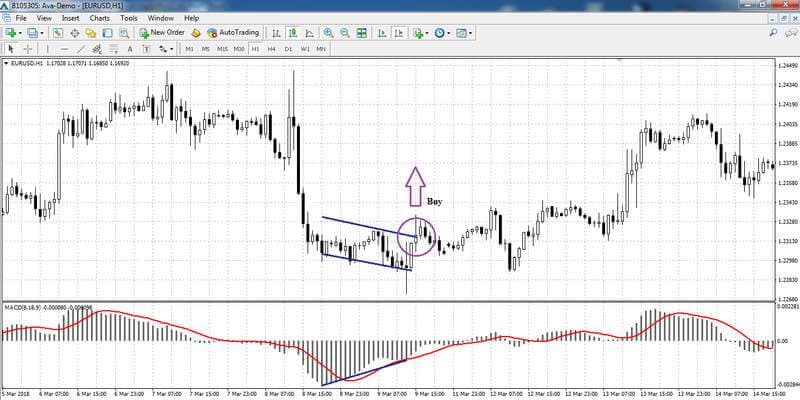Switch timeframe to M1
This screenshot has height=400, width=800.
(x=189, y=49)
